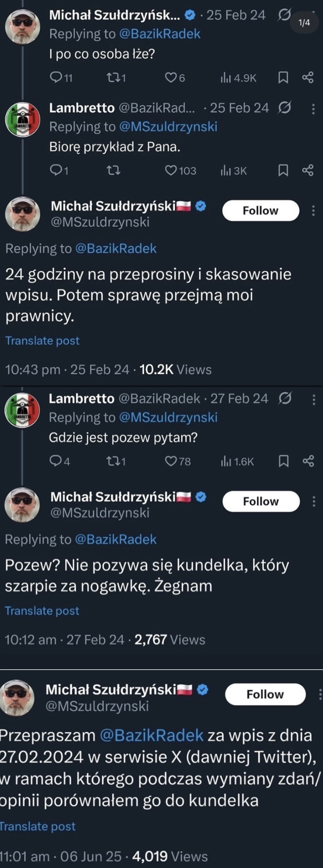Bookmark the "Biorę przykład z Pana" reply
The image size is (323, 868).
[x=283, y=170]
